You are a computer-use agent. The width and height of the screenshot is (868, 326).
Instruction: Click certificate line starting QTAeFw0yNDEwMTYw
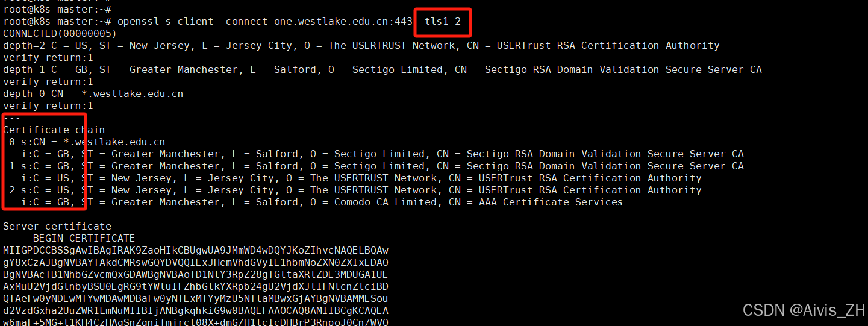(196, 299)
